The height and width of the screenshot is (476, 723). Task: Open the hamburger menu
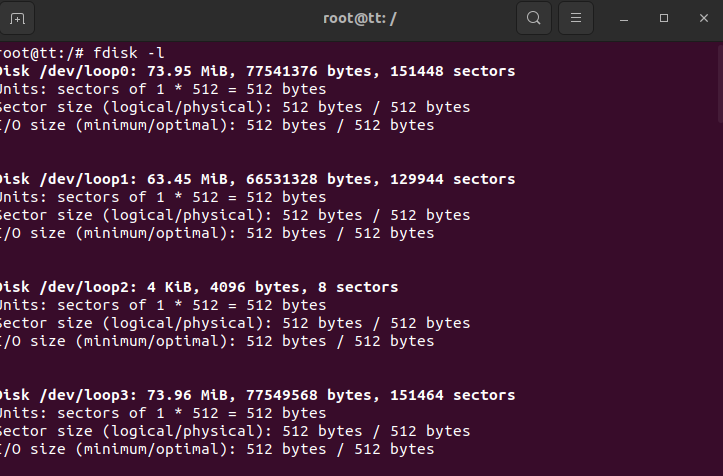[575, 18]
